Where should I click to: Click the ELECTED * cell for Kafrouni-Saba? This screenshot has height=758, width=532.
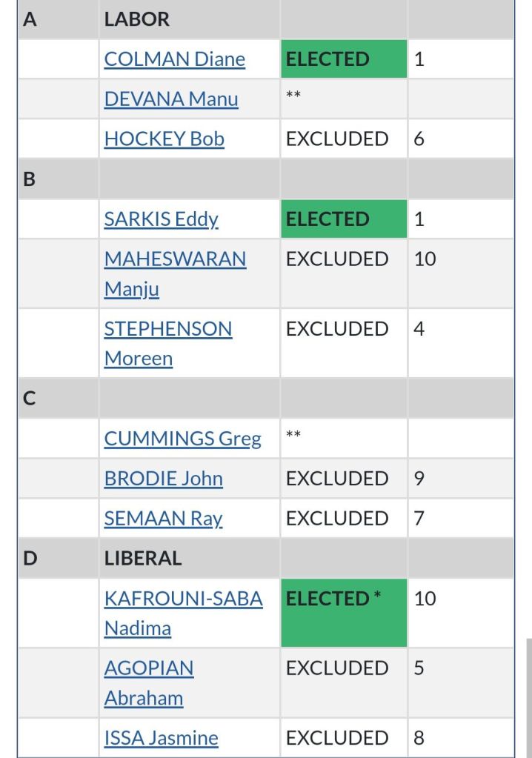tap(343, 612)
